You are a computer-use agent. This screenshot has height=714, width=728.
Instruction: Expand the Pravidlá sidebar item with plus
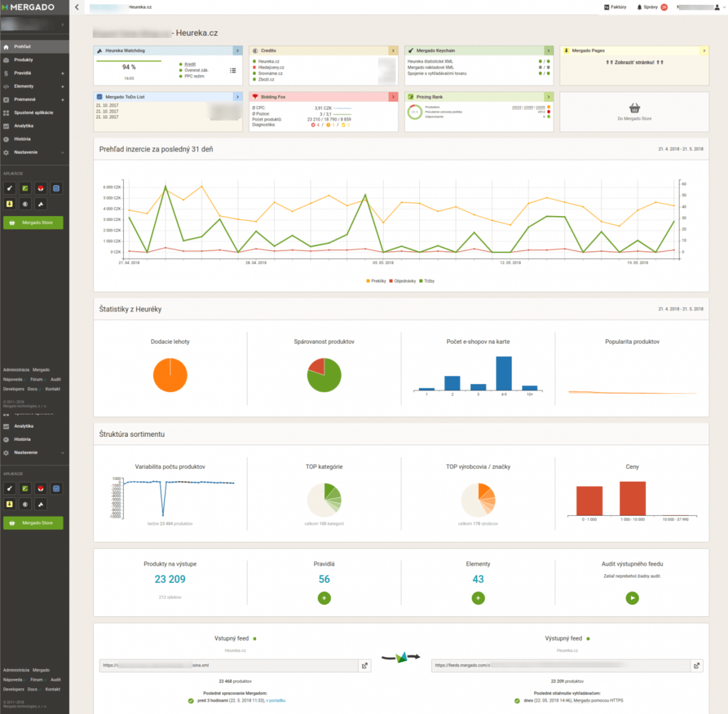[62, 73]
